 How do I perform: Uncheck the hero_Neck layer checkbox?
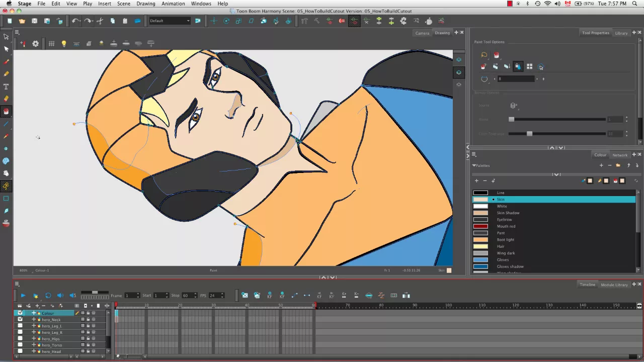[x=20, y=319]
